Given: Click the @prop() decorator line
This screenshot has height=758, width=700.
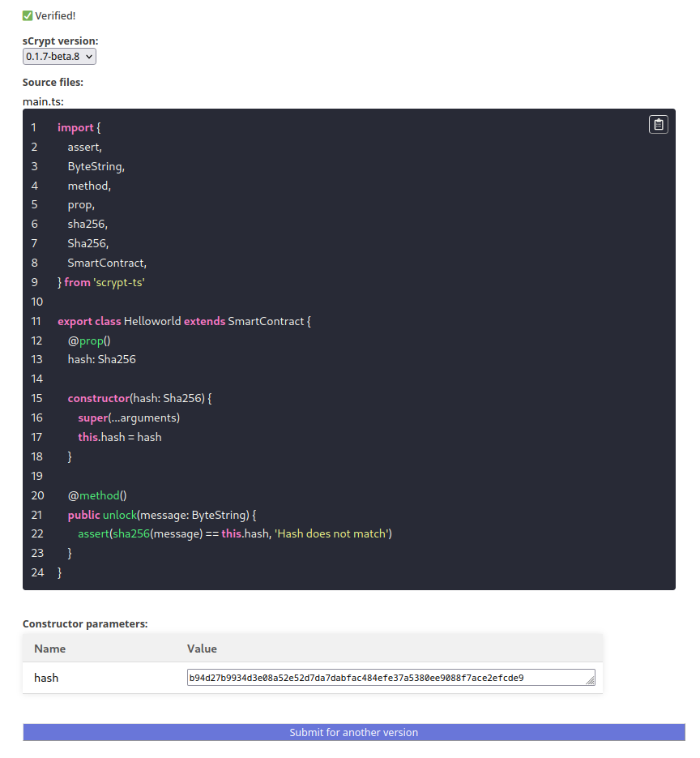Looking at the screenshot, I should 88,340.
